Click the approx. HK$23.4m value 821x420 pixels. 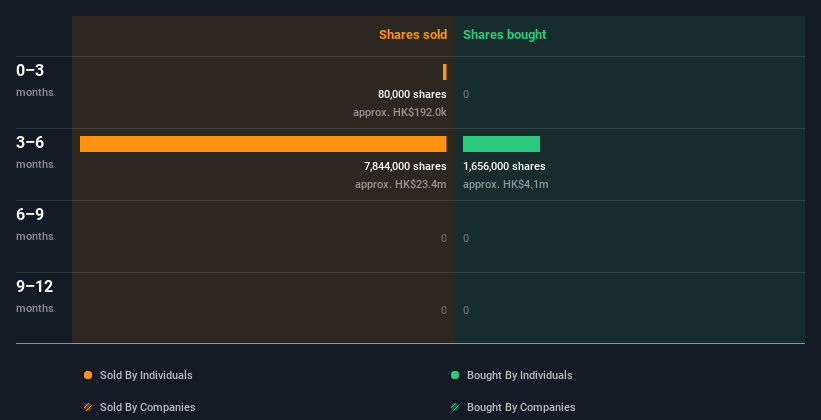tap(401, 184)
